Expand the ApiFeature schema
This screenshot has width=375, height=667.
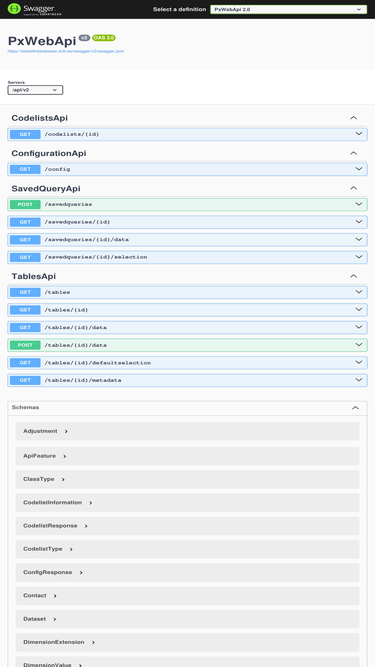(x=45, y=456)
